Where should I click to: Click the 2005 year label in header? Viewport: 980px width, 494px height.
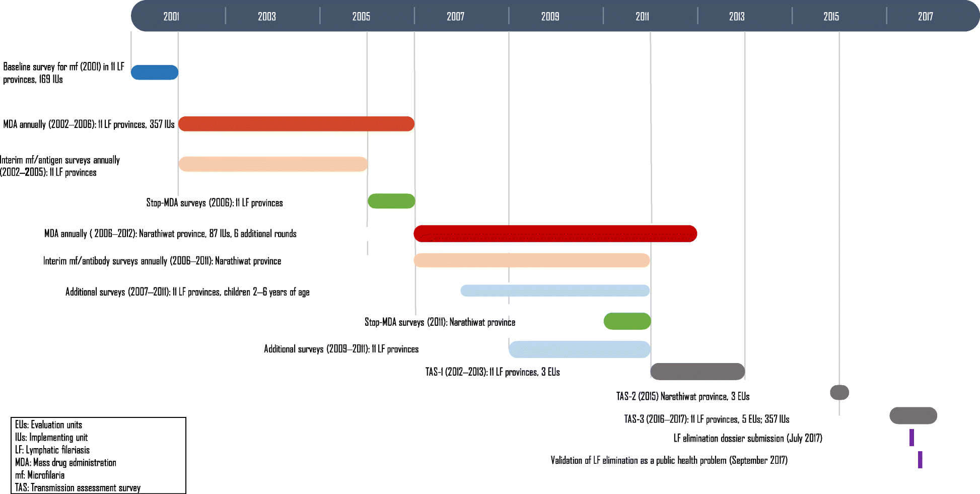click(x=361, y=17)
